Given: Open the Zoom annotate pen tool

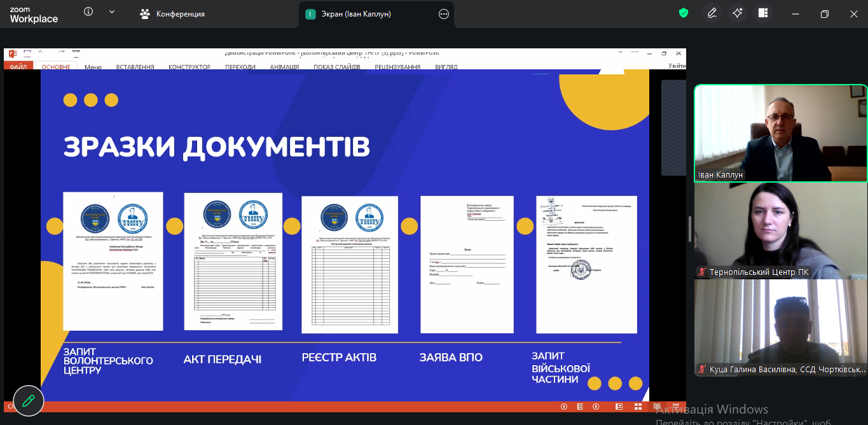Looking at the screenshot, I should 712,13.
